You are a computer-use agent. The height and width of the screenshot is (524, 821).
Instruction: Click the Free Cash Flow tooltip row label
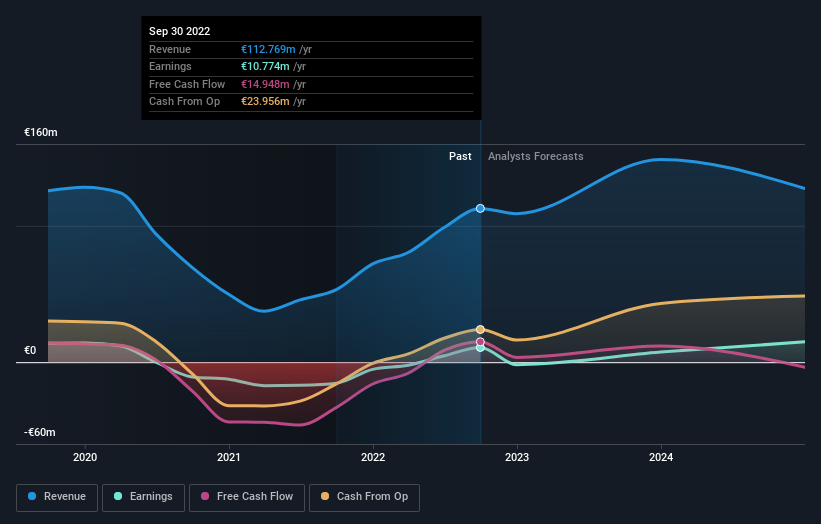[187, 84]
